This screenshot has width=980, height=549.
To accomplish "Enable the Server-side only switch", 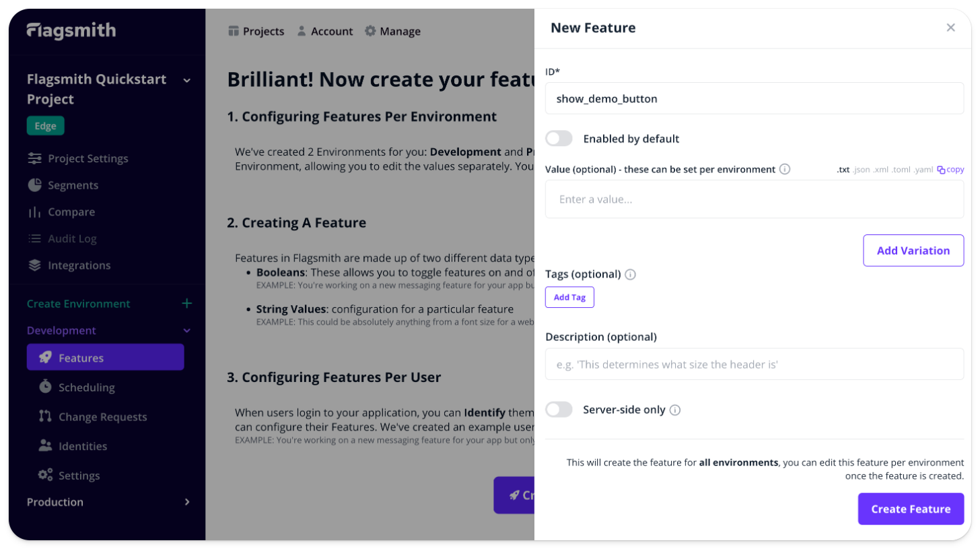I will (x=559, y=410).
